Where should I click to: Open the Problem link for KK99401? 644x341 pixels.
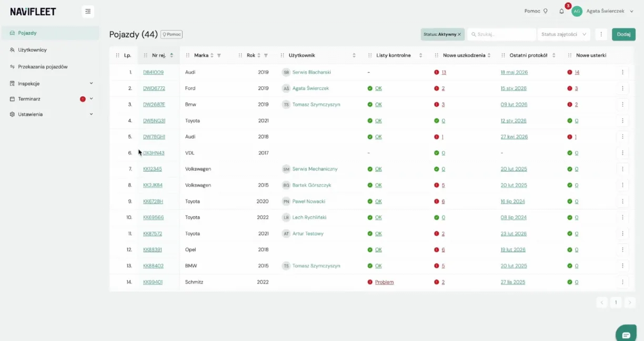tap(384, 282)
